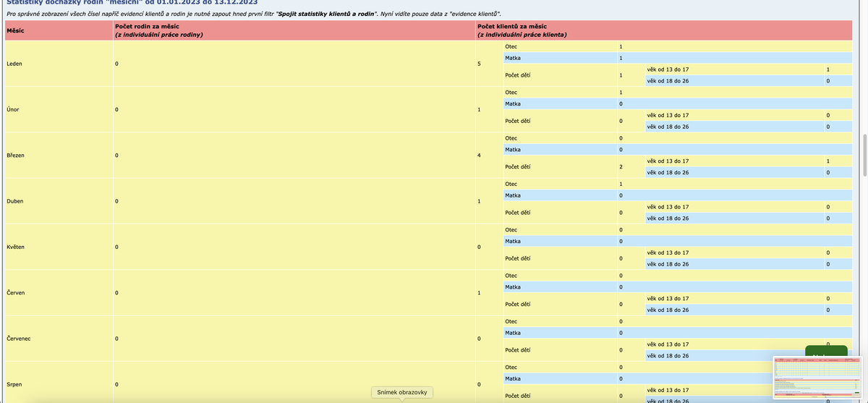
Task: Select the 'Duben' month cell
Action: [15, 200]
